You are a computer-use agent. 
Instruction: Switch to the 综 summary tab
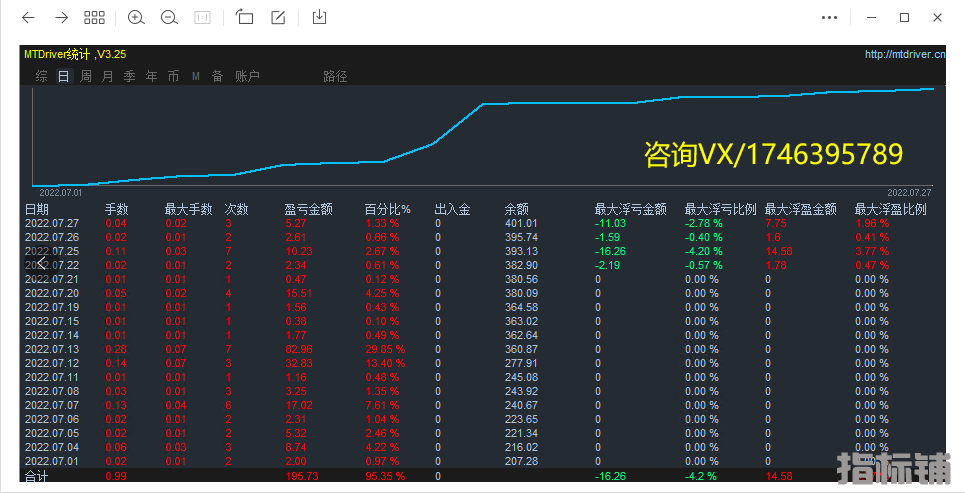click(x=42, y=76)
